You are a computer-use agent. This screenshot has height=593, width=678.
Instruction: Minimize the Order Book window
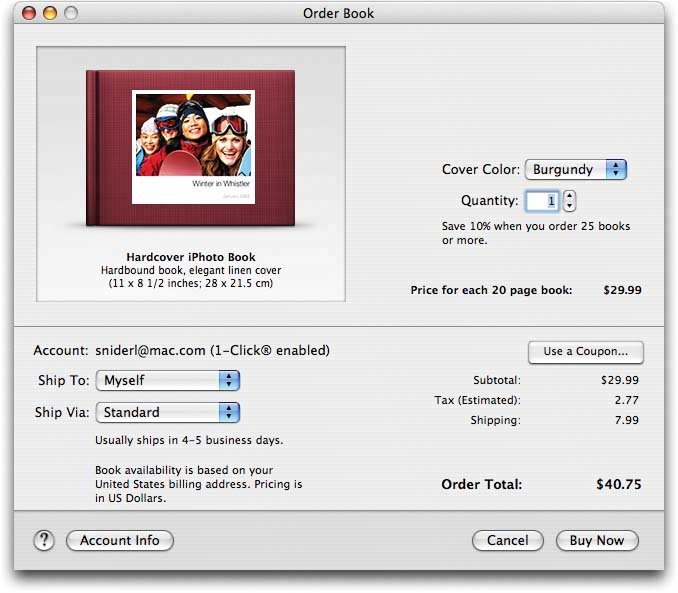[50, 13]
